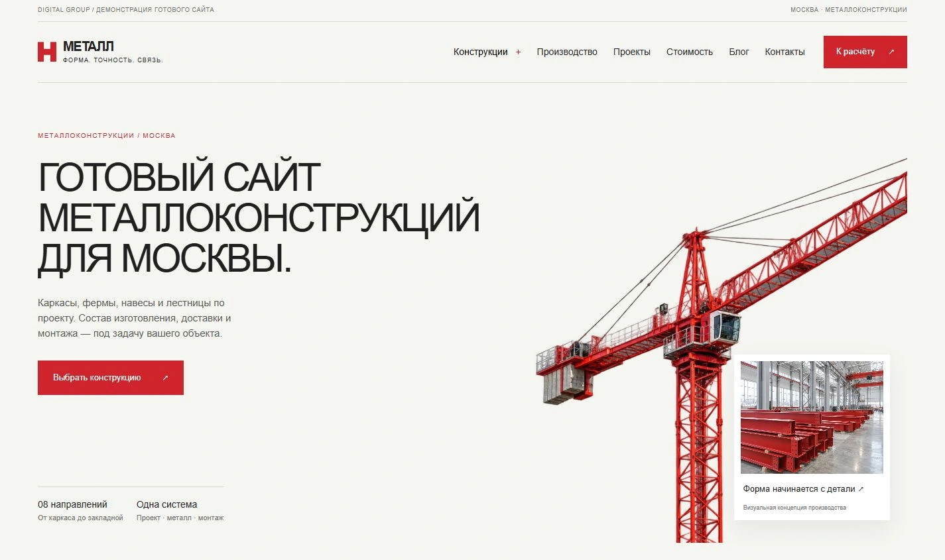Click the Визуальная концепция производства caption

click(x=794, y=508)
